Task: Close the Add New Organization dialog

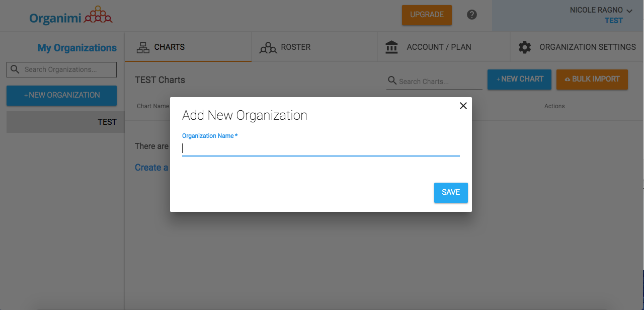Action: (463, 106)
